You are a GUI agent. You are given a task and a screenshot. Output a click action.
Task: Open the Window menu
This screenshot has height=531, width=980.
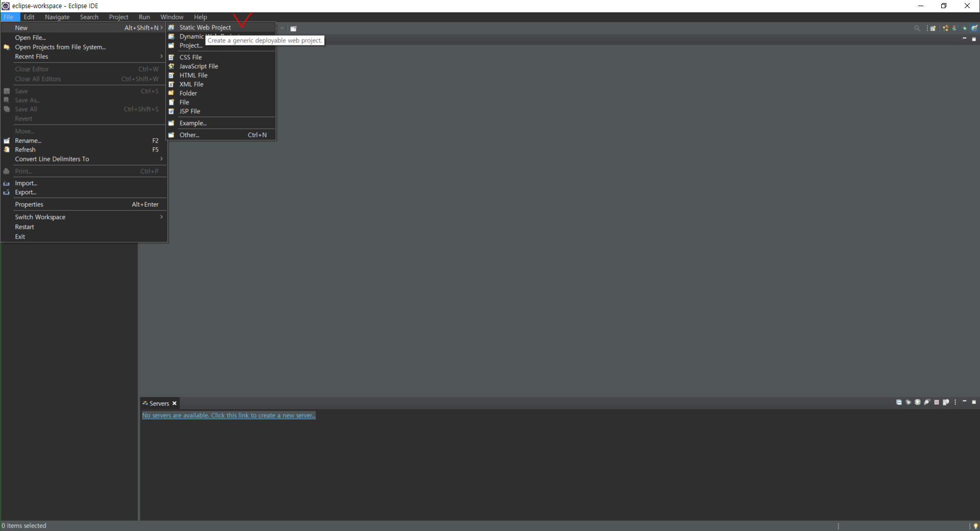click(172, 17)
